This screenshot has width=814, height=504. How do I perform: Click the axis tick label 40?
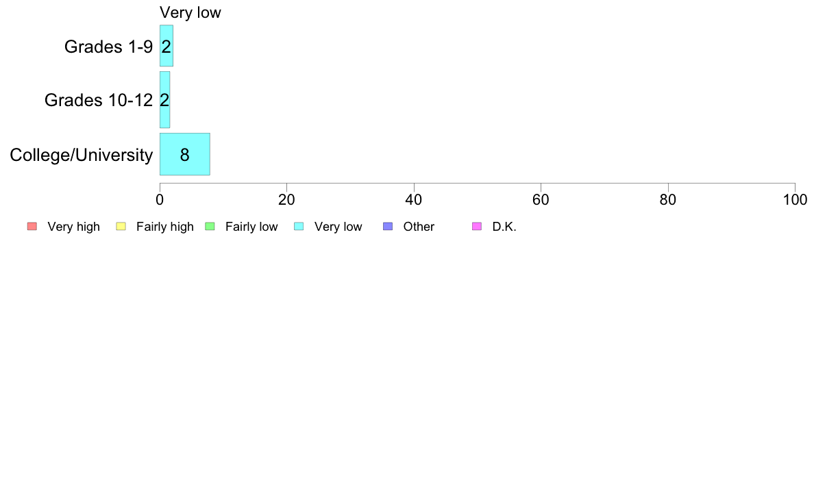point(414,200)
